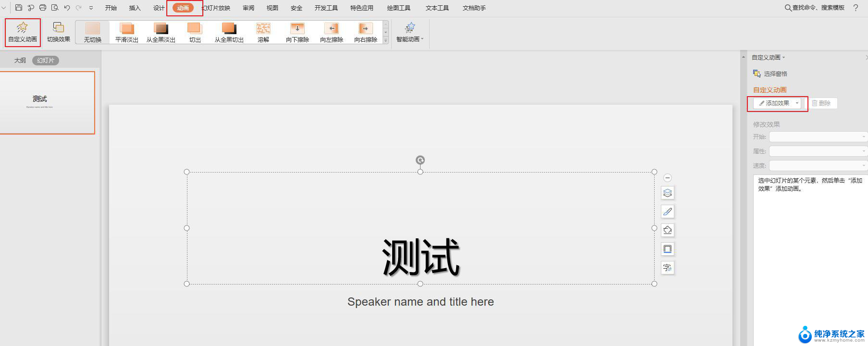
Task: Open the 开始 start dropdown
Action: coord(818,137)
